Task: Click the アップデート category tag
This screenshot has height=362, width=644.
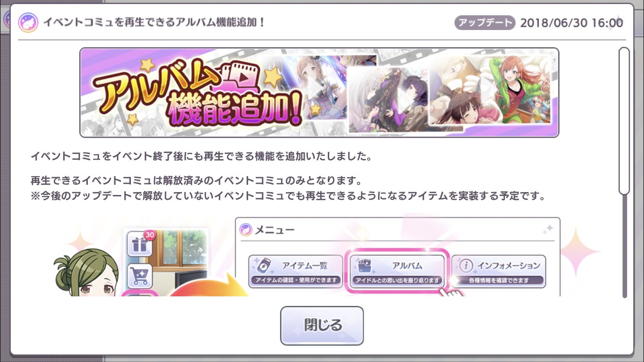Action: point(485,23)
